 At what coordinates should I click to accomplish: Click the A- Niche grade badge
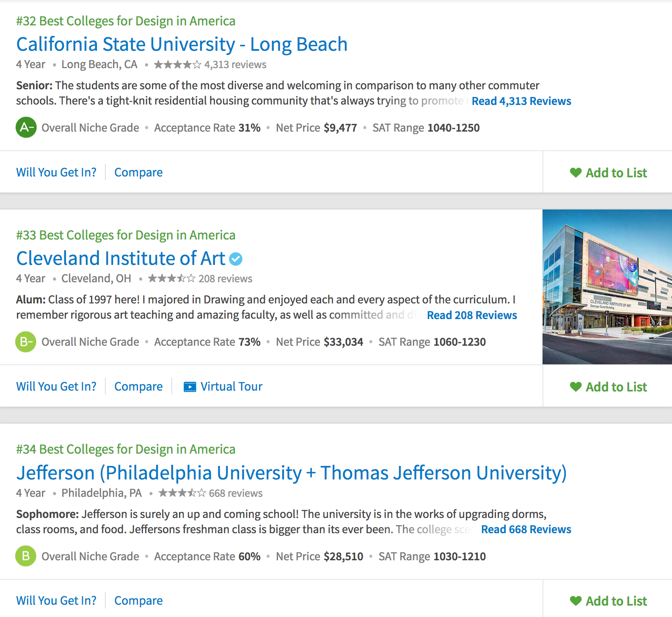(x=26, y=127)
